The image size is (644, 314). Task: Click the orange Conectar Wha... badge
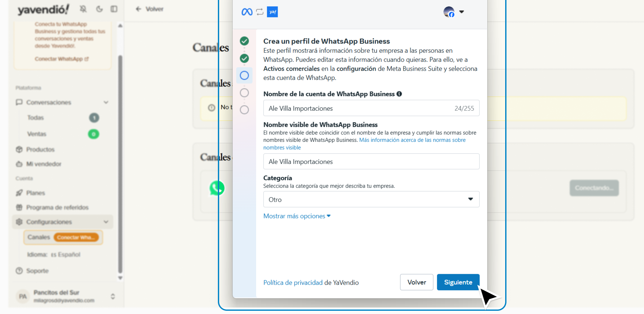pyautogui.click(x=76, y=237)
